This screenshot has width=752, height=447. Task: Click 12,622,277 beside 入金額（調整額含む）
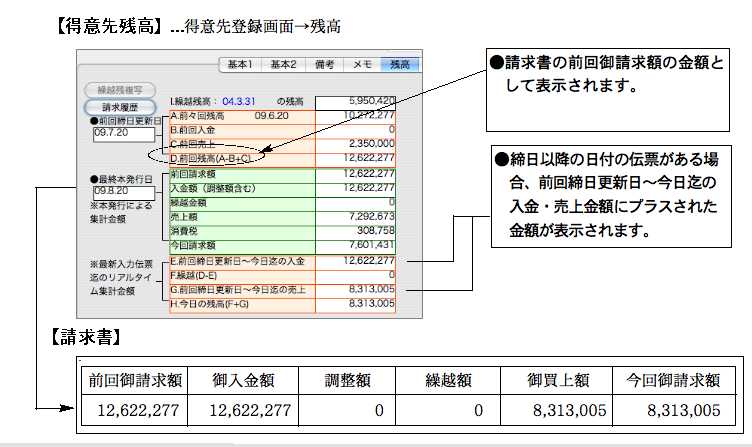[355, 188]
